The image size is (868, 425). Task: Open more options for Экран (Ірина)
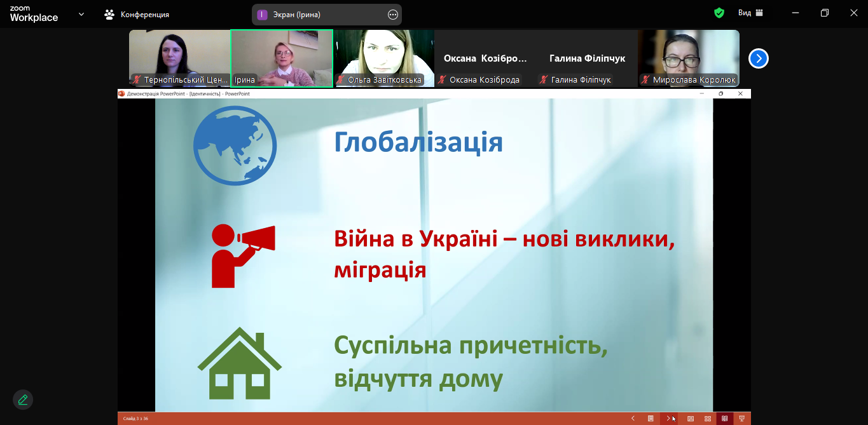tap(392, 14)
